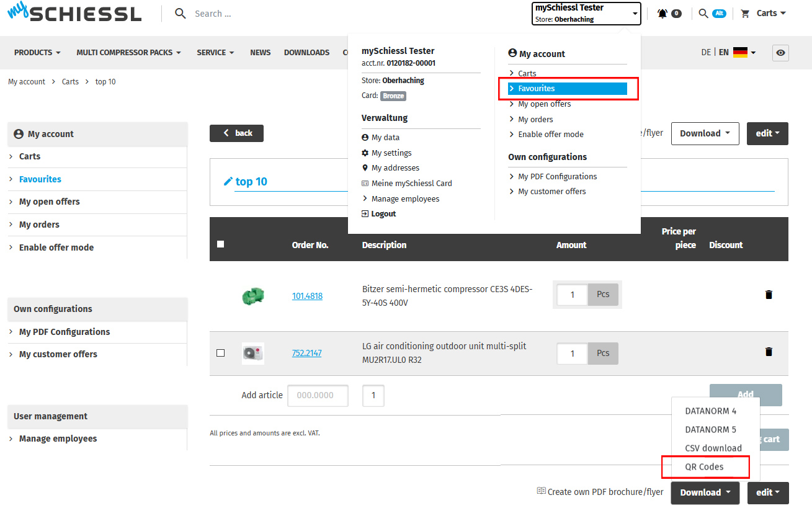812x508 pixels.
Task: Click the search magnifier icon in header
Action: [181, 14]
